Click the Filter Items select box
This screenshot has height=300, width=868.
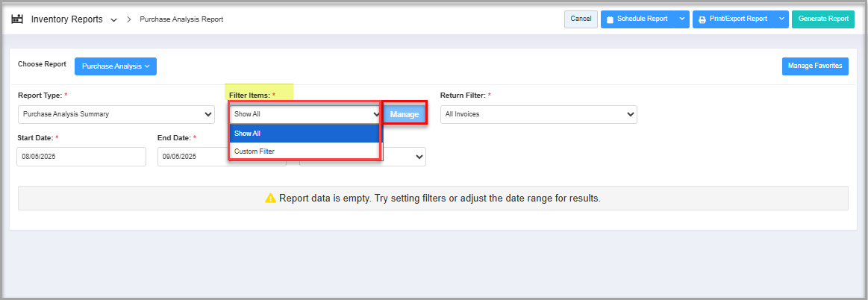point(306,114)
